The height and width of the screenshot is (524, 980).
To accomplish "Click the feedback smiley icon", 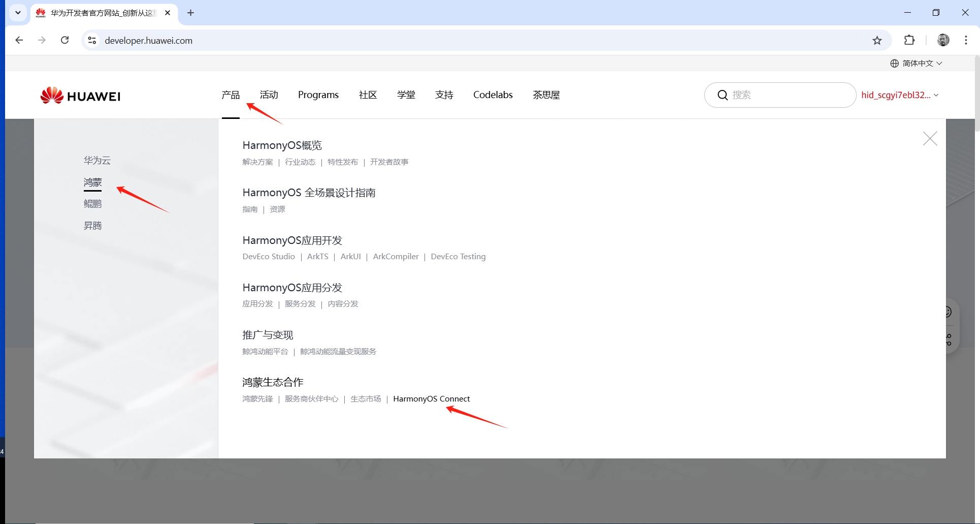I will pos(948,312).
